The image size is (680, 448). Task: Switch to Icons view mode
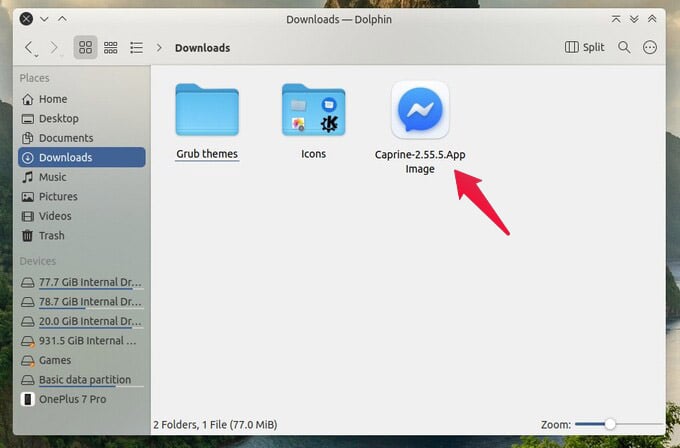85,47
